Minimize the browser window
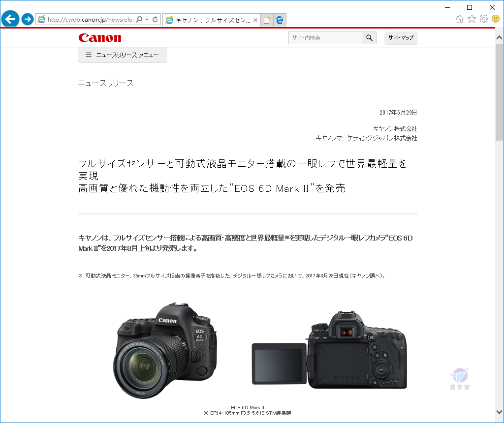Screen dimensions: 504x423 click(447, 7)
